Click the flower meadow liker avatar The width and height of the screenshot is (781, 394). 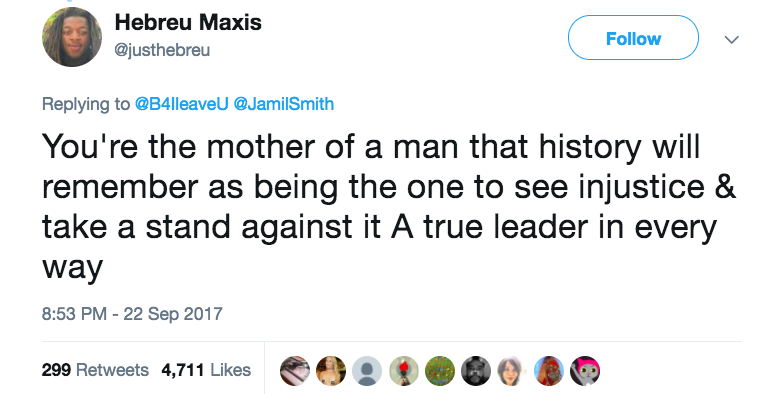point(440,371)
